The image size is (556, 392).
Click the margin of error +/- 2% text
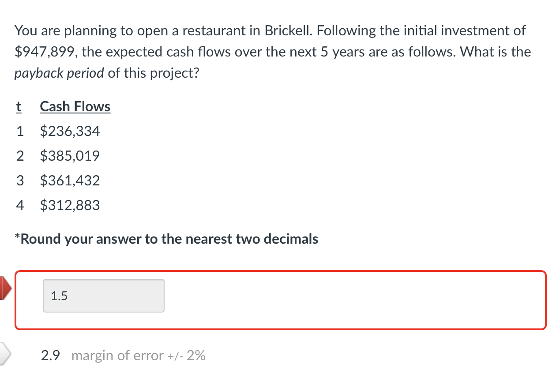click(139, 355)
